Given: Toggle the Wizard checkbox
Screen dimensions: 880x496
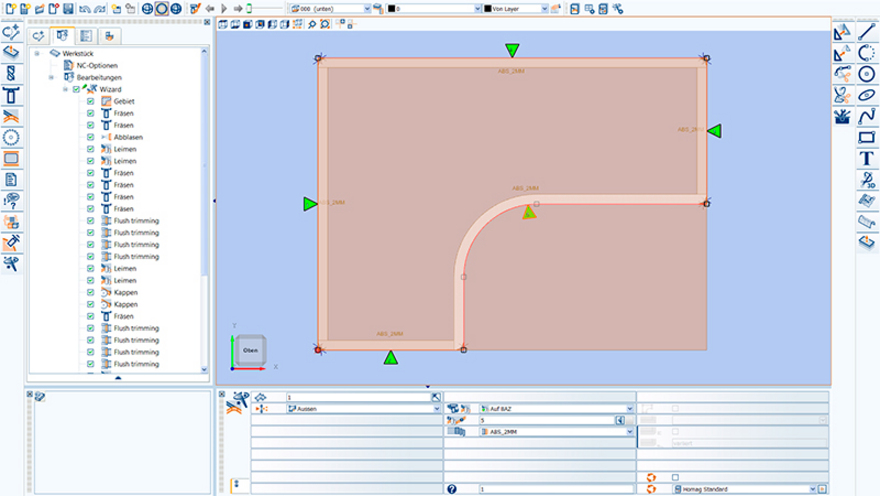Looking at the screenshot, I should (x=76, y=89).
